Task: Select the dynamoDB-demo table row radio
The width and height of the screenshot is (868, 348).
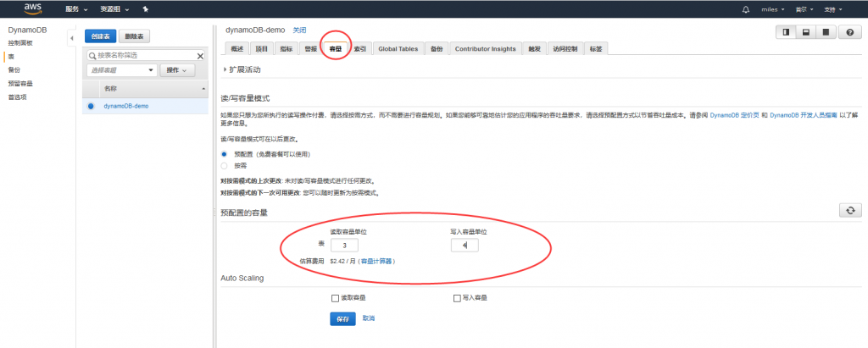Action: (x=91, y=106)
